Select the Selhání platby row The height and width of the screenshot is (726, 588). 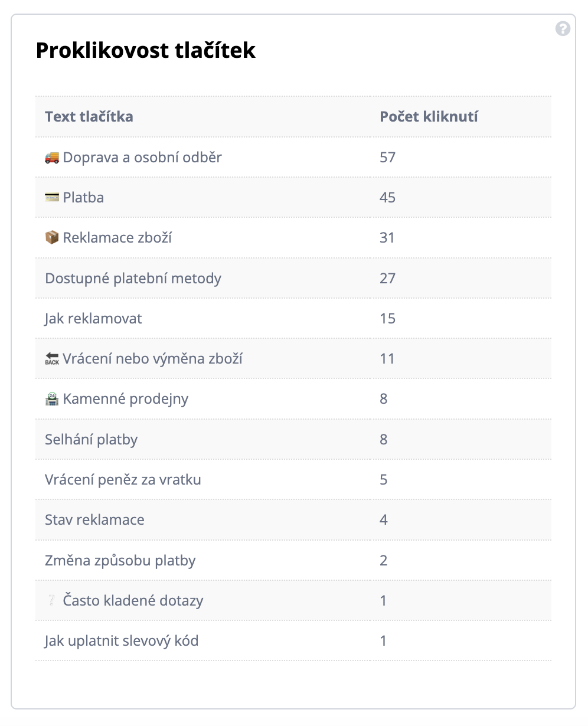91,439
